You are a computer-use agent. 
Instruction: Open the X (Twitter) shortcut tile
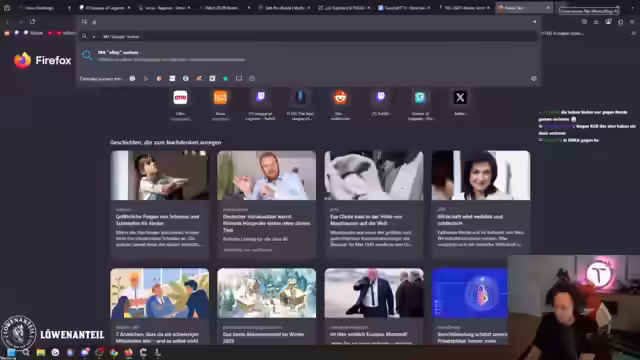coord(460,98)
